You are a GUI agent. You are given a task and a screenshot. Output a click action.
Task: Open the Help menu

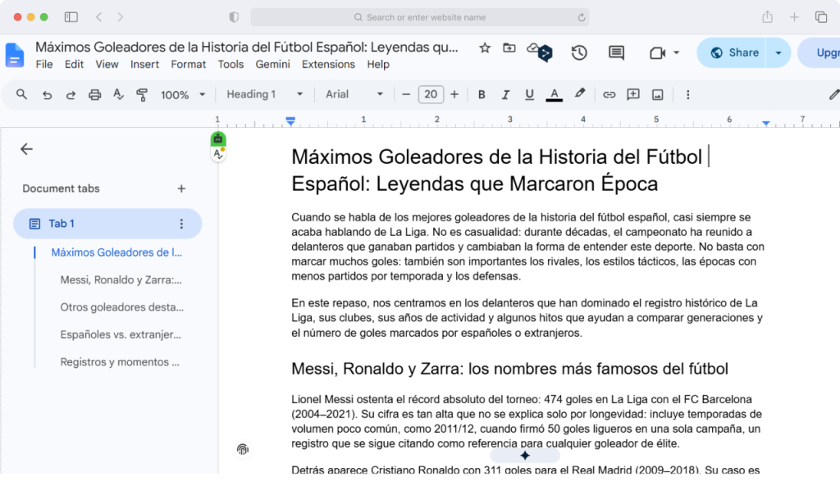377,64
